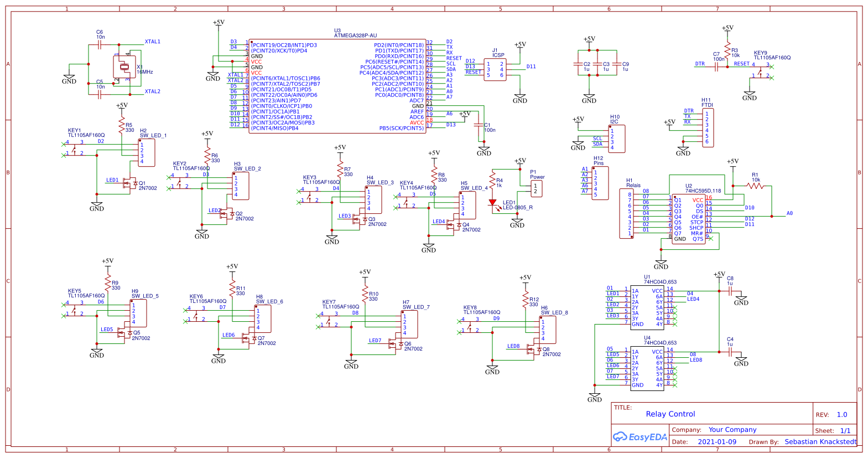Select the H11 FTDI header
The width and height of the screenshot is (868, 458).
click(708, 128)
